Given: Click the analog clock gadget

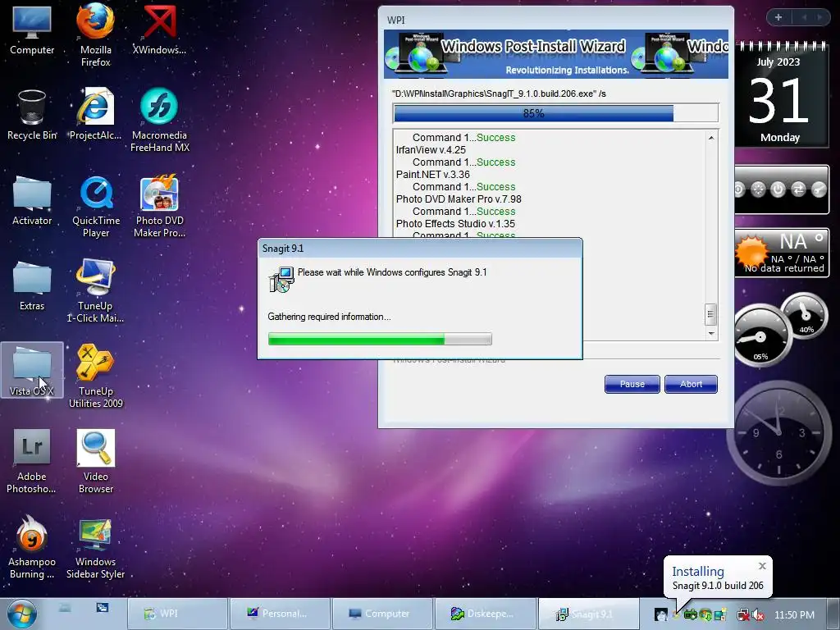Looking at the screenshot, I should [779, 431].
